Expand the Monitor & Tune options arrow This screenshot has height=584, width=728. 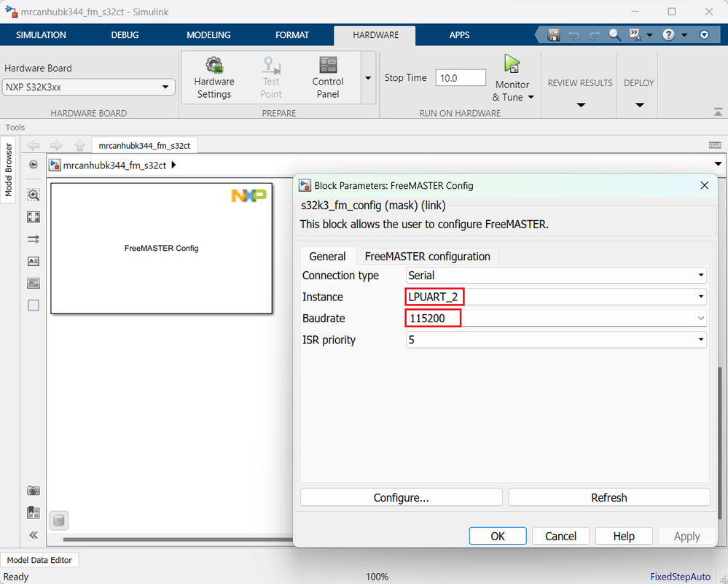[531, 97]
